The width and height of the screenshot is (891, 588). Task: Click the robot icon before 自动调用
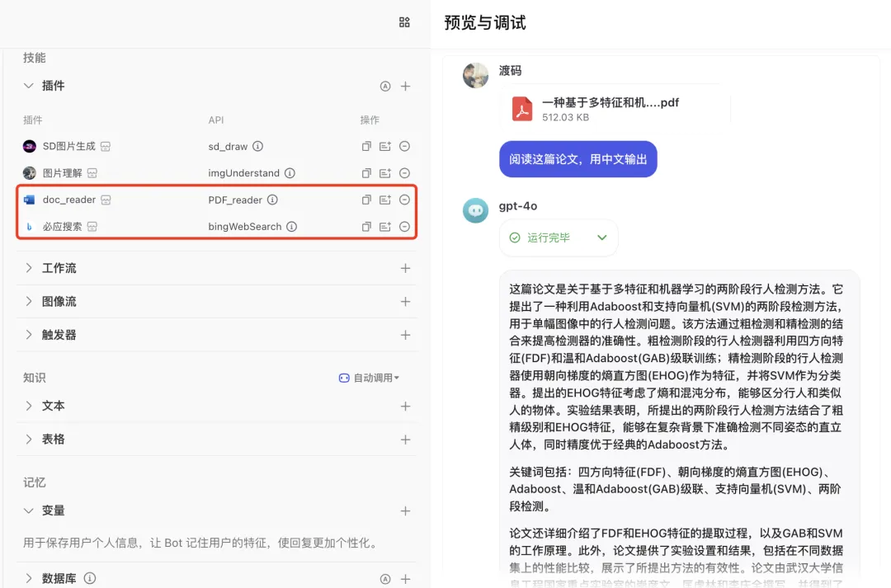[x=344, y=377]
